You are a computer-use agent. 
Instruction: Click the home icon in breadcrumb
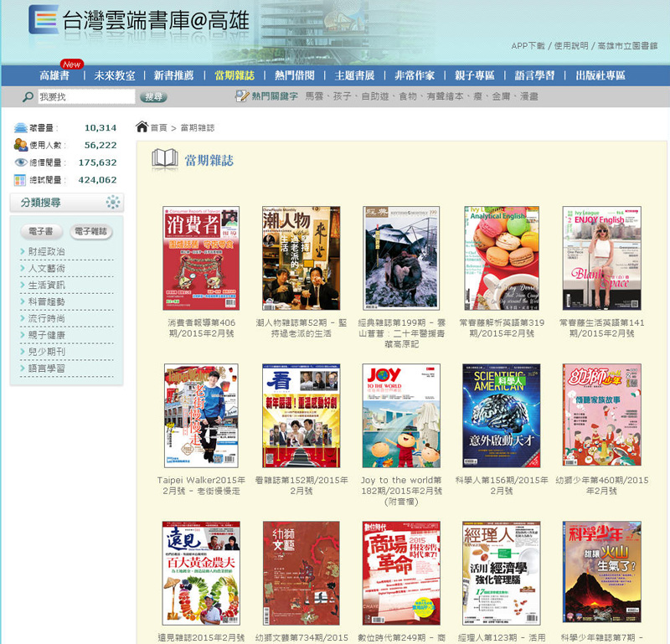pyautogui.click(x=142, y=126)
